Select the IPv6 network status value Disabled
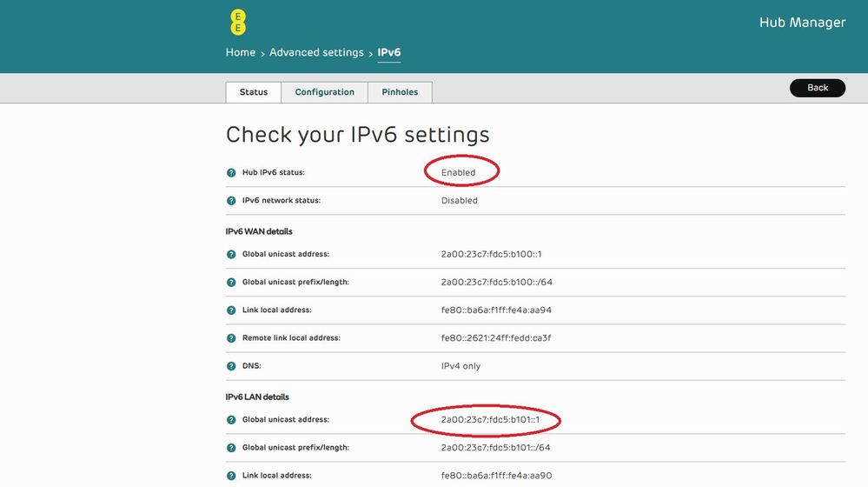 (x=459, y=201)
